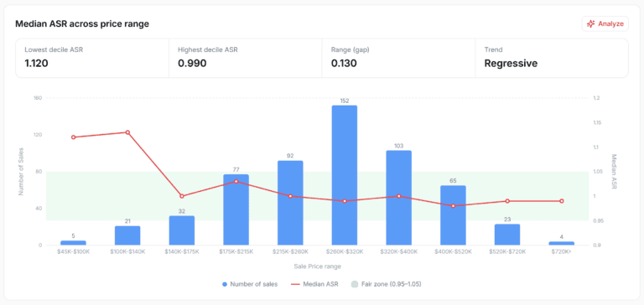Toggle the Number of sales legend item
The height and width of the screenshot is (305, 644).
tap(250, 284)
